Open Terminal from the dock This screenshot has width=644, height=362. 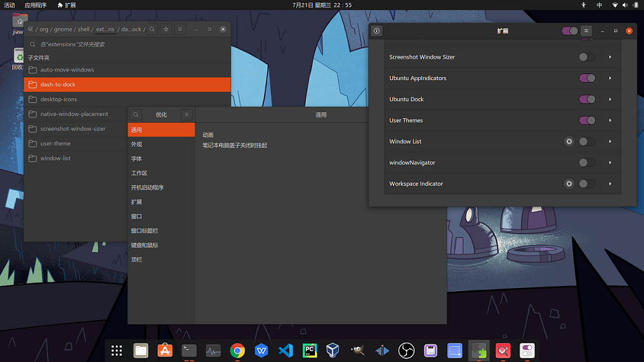[x=189, y=350]
